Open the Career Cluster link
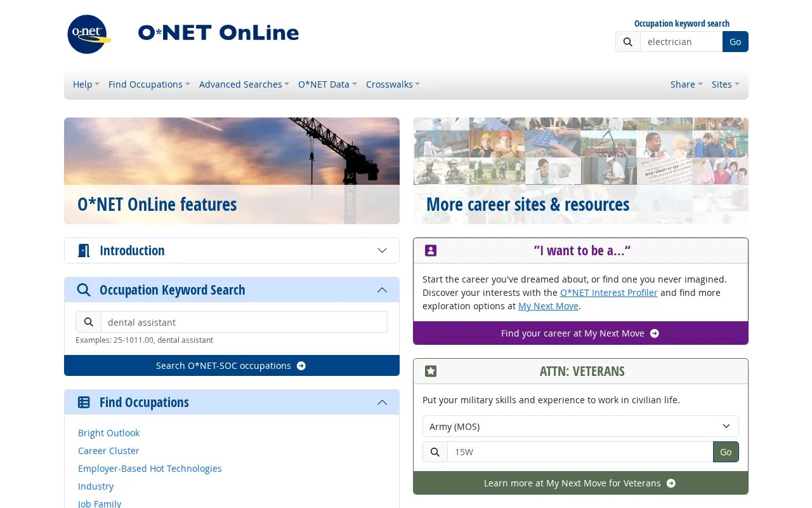 pos(108,451)
